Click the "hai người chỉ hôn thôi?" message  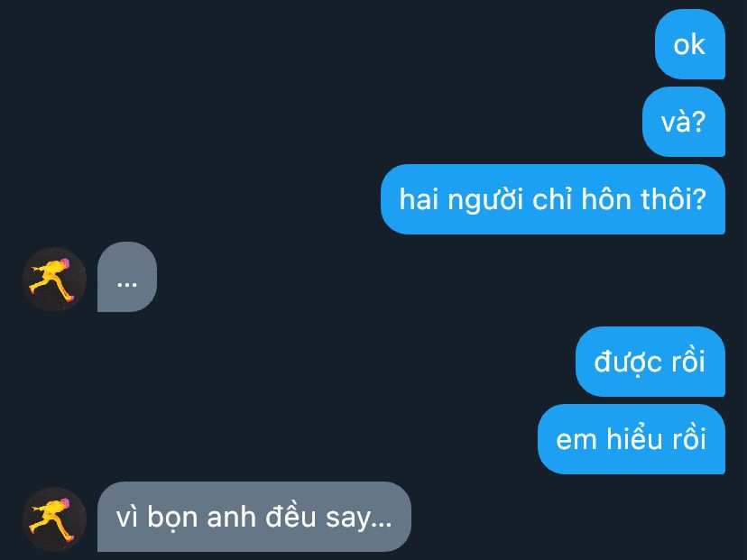pyautogui.click(x=553, y=199)
